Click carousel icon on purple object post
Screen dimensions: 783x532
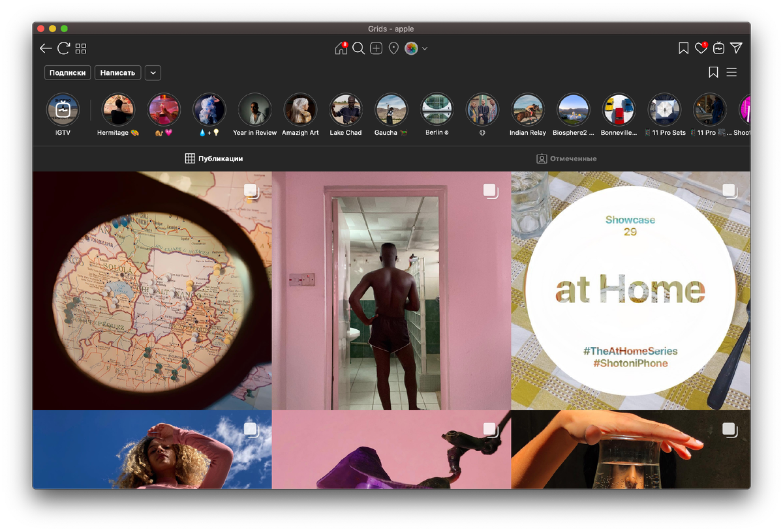(x=491, y=430)
